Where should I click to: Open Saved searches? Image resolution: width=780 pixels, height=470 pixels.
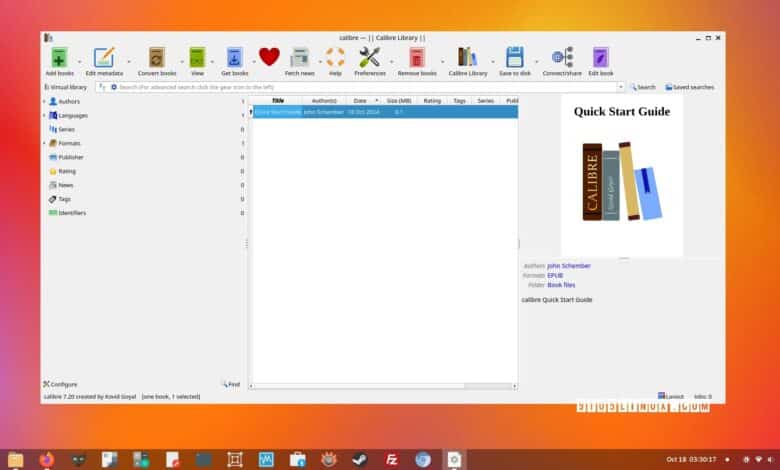(689, 87)
